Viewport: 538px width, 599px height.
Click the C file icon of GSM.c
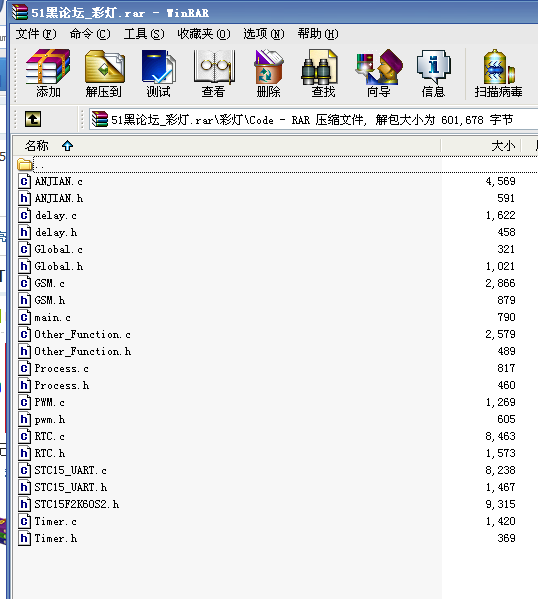pos(24,283)
